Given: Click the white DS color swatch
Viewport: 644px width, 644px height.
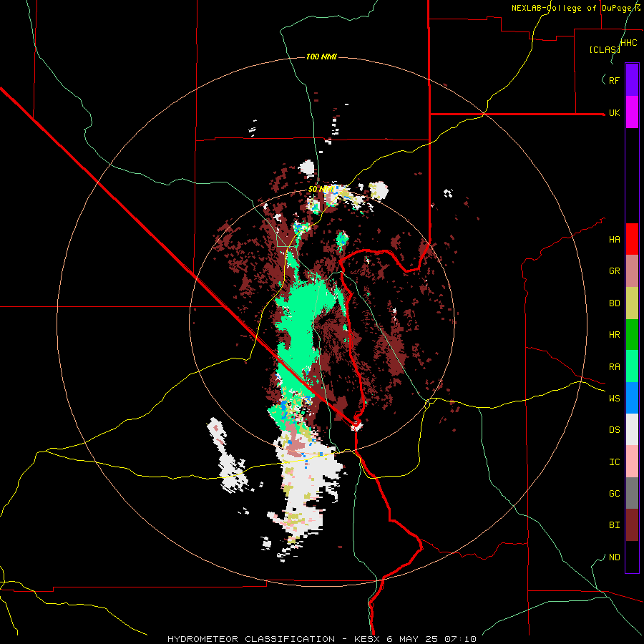Looking at the screenshot, I should 632,429.
